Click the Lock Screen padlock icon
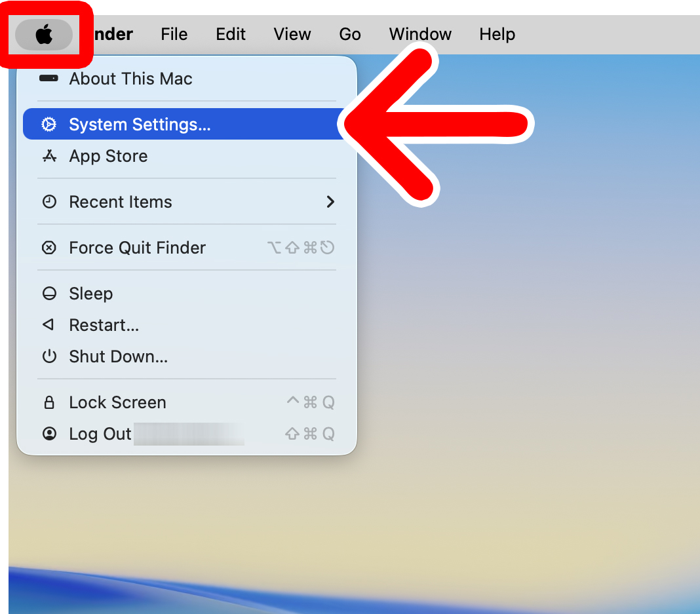The width and height of the screenshot is (700, 614). pyautogui.click(x=49, y=402)
